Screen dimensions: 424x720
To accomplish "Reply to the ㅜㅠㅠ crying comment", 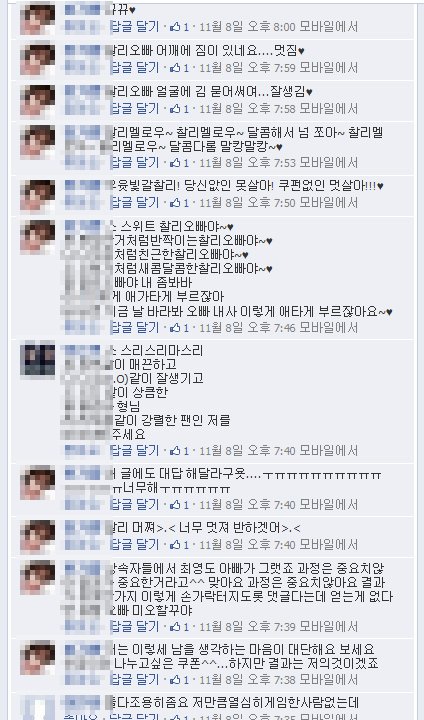I will [x=135, y=505].
